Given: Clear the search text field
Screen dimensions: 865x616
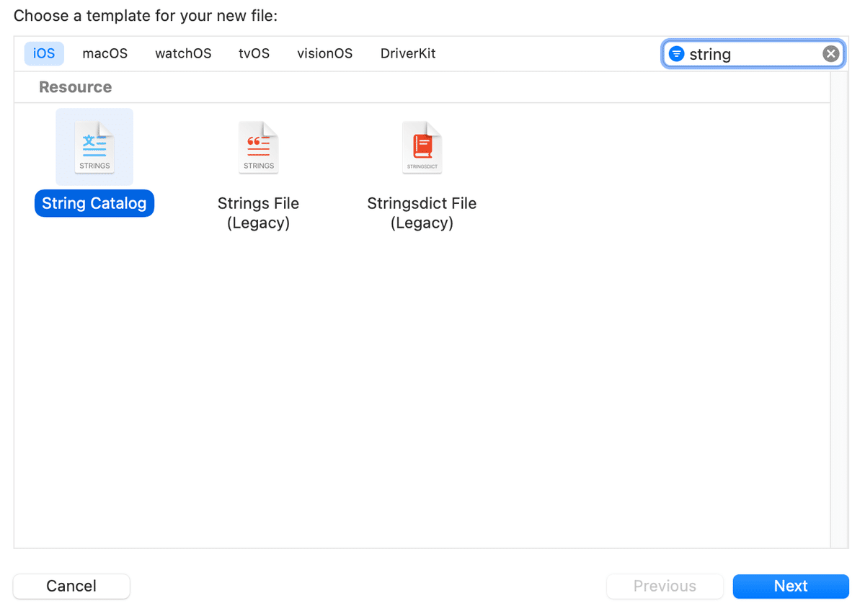Looking at the screenshot, I should pyautogui.click(x=831, y=54).
